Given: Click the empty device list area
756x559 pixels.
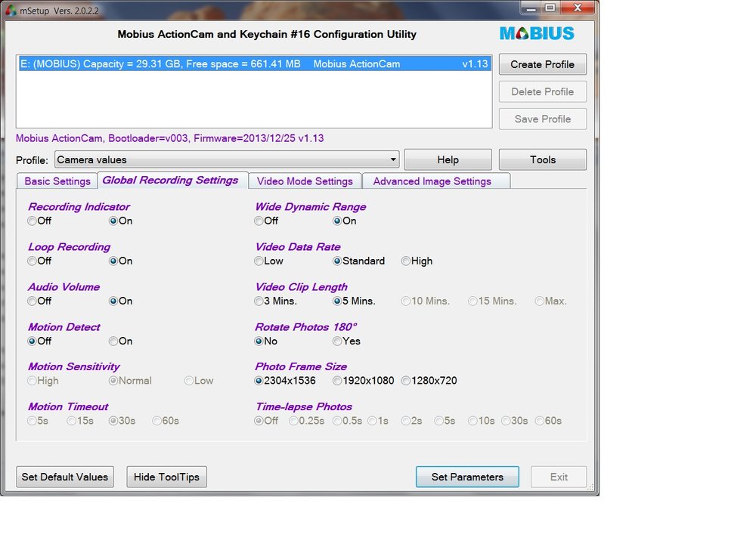Looking at the screenshot, I should (x=254, y=99).
